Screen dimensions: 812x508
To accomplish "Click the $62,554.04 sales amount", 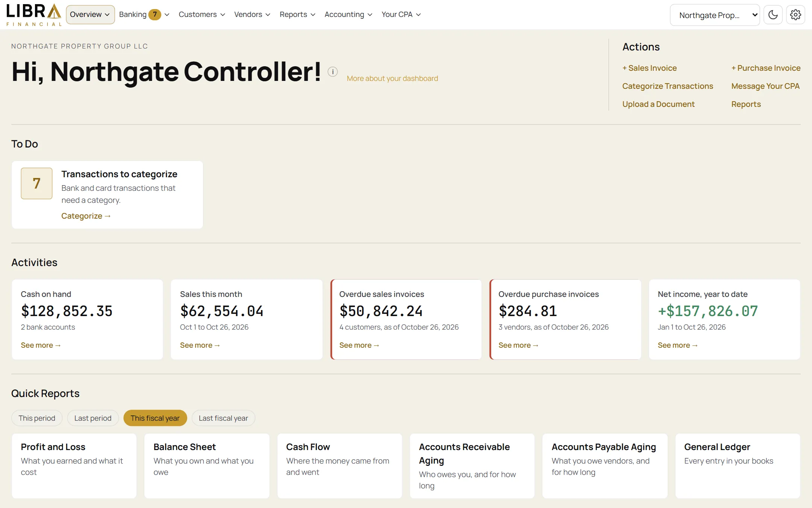I will click(222, 311).
